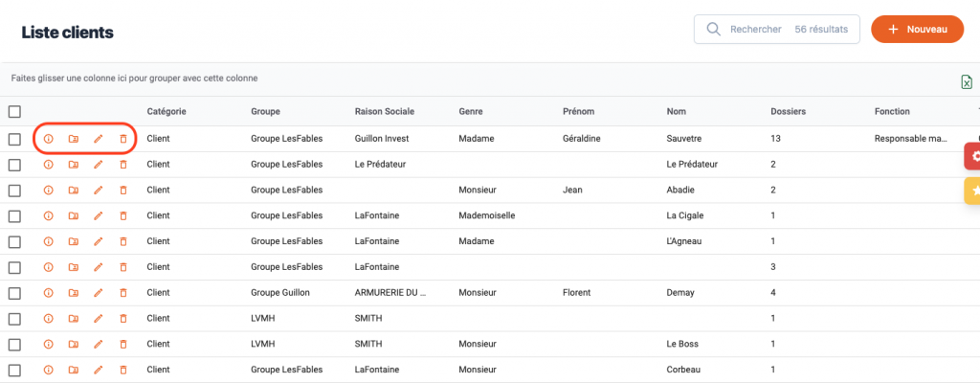Edit the Florent Demay client entry
The width and height of the screenshot is (980, 383).
(x=98, y=293)
